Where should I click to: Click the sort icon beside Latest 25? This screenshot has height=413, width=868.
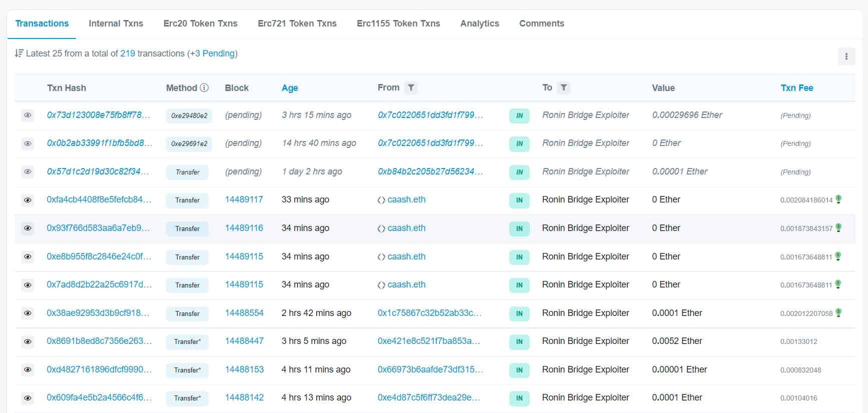pyautogui.click(x=19, y=53)
